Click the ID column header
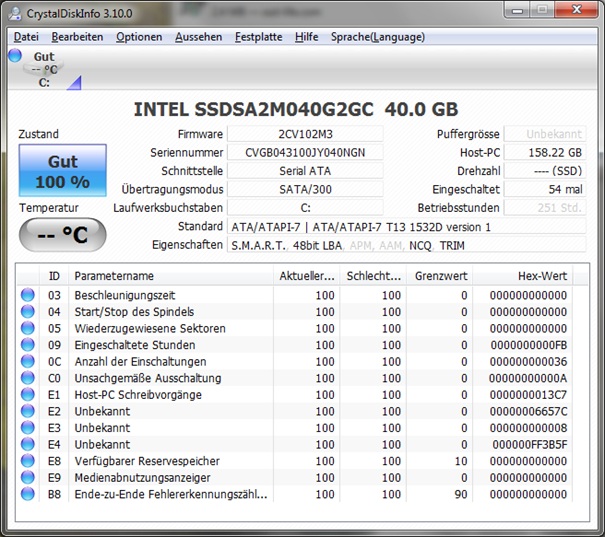Image resolution: width=605 pixels, height=537 pixels. pos(54,276)
